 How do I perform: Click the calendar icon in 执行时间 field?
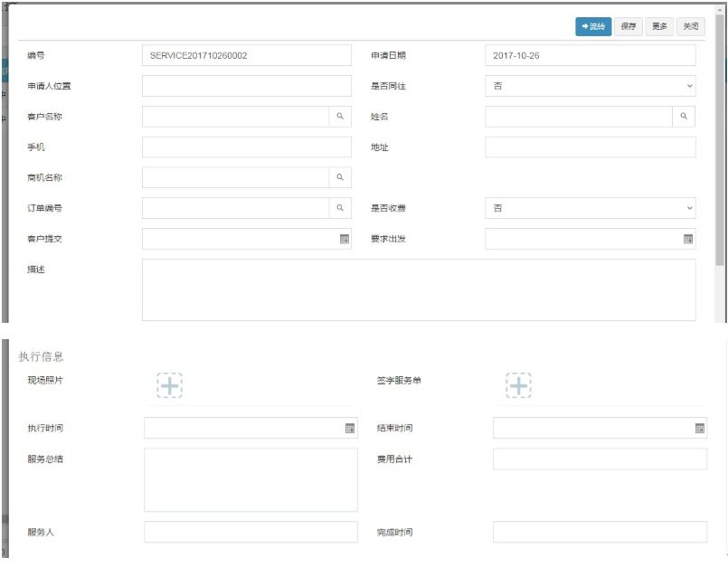[350, 429]
